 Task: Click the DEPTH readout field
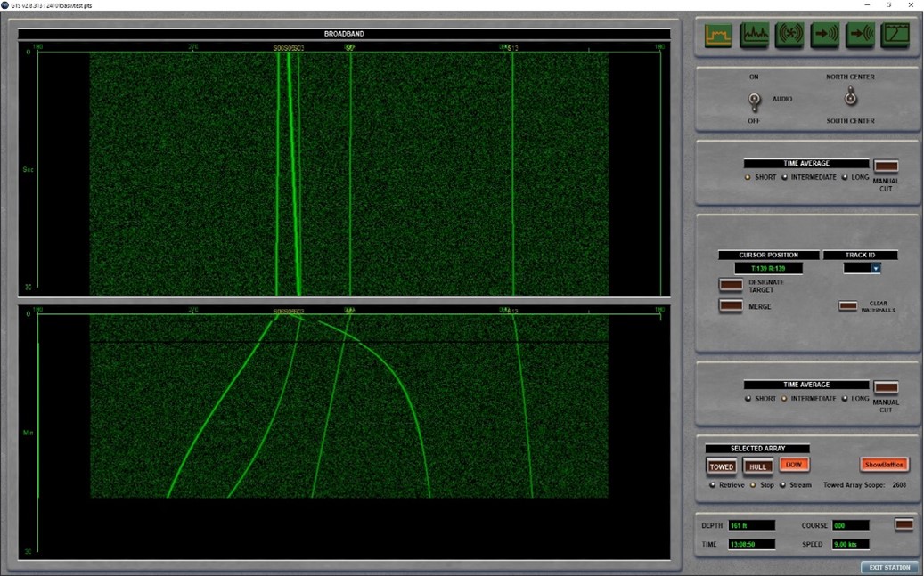pos(752,526)
